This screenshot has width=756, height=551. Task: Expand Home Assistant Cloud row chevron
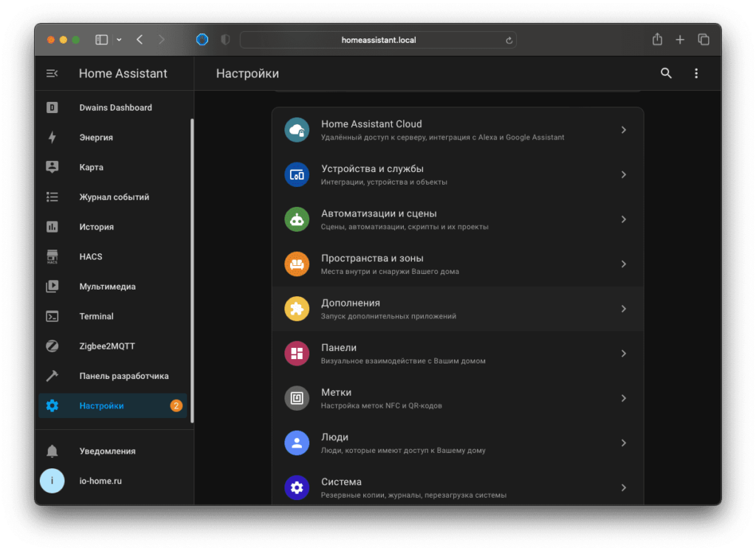coord(623,130)
